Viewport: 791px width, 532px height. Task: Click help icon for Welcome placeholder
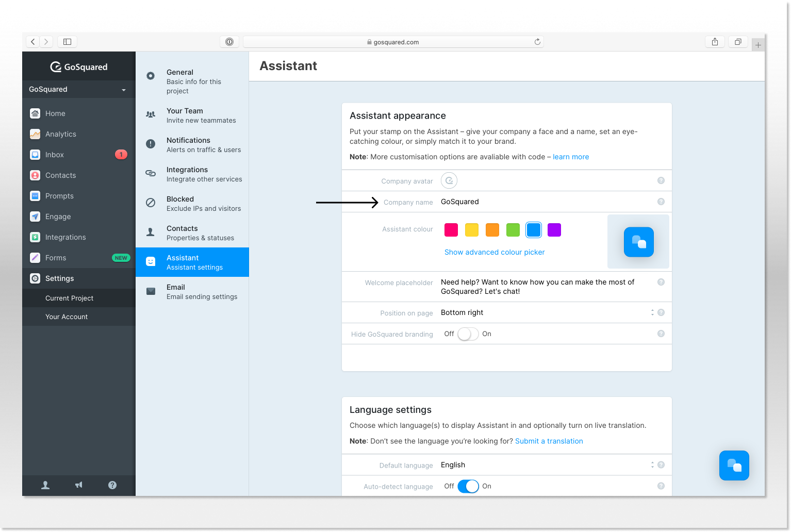coord(661,282)
